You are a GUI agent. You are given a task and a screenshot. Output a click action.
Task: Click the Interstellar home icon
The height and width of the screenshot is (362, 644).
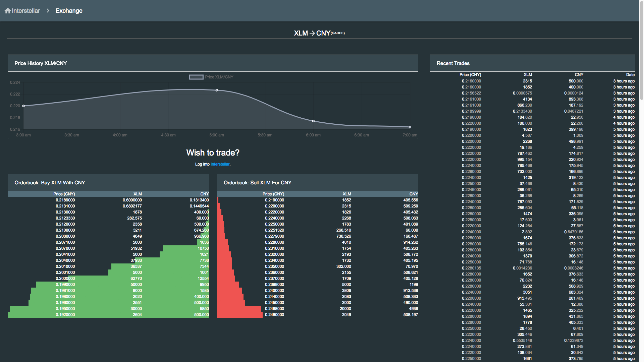pos(8,11)
